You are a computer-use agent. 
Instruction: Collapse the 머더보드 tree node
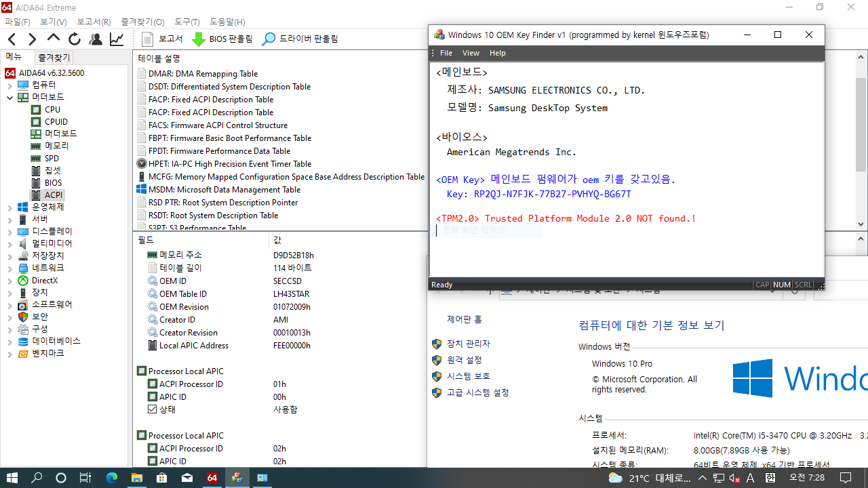9,97
